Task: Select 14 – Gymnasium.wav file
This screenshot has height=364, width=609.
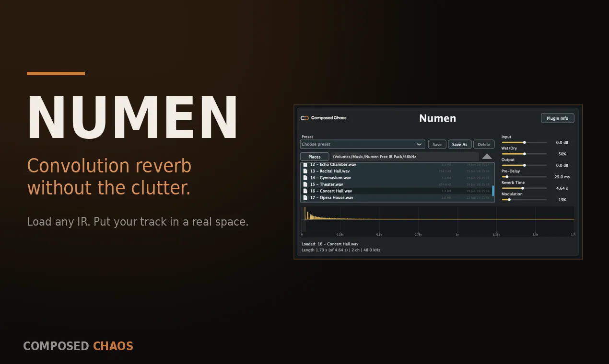Action: (x=397, y=178)
